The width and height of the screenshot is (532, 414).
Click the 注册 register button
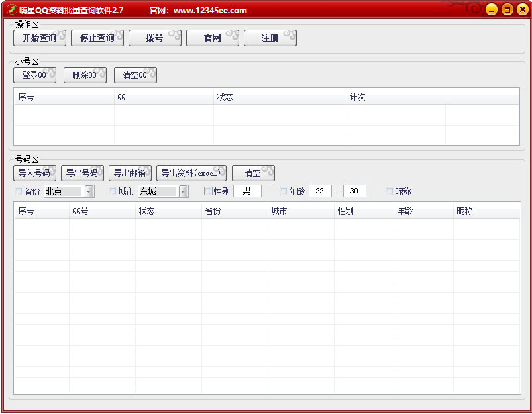point(270,38)
